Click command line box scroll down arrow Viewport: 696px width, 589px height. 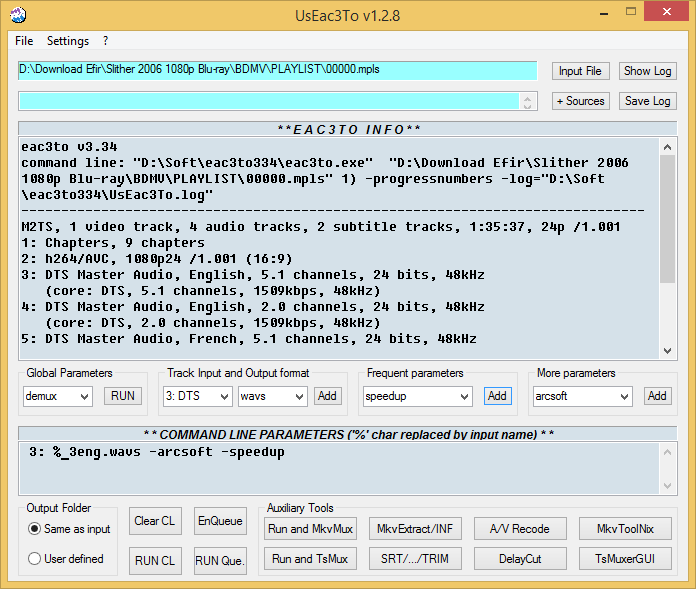click(x=667, y=485)
